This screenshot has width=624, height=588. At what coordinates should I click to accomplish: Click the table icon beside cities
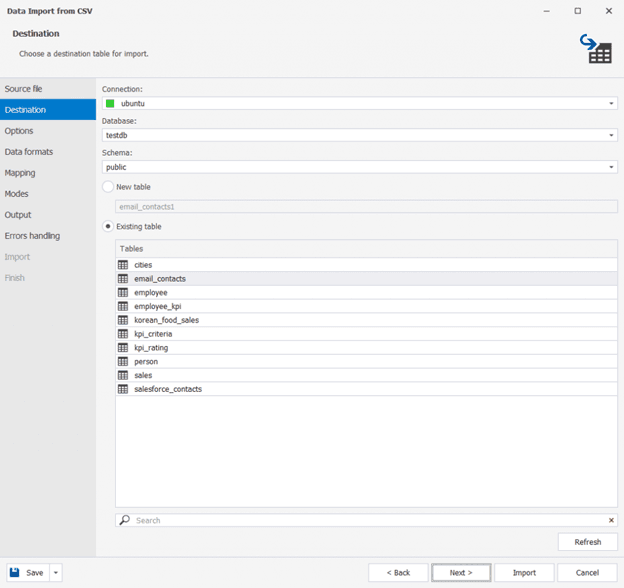click(x=123, y=265)
